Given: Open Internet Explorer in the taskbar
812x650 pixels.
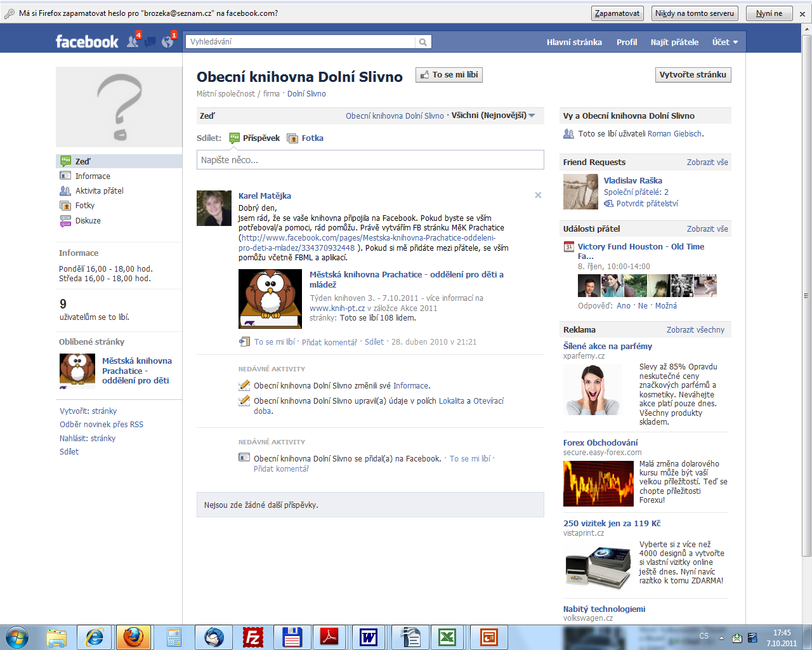Looking at the screenshot, I should [95, 637].
